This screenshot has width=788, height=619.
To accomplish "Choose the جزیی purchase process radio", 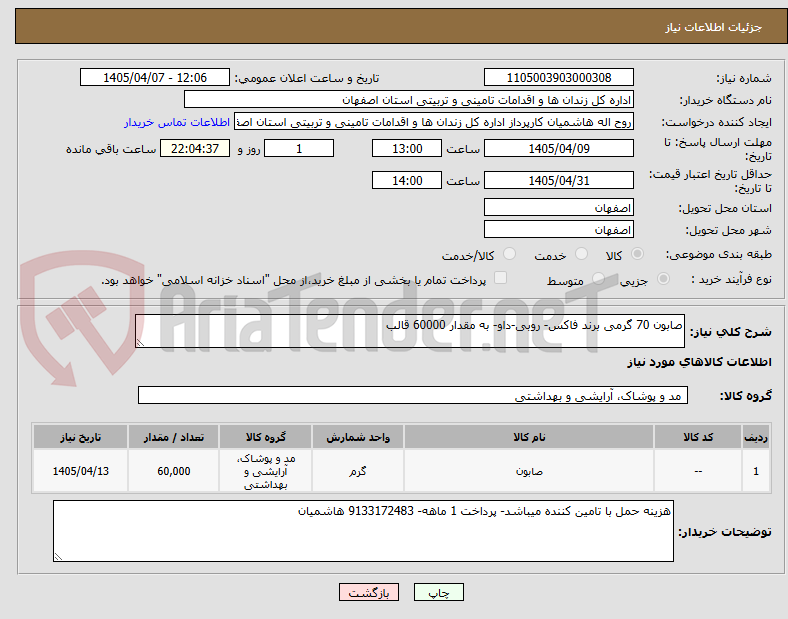I will [x=663, y=279].
